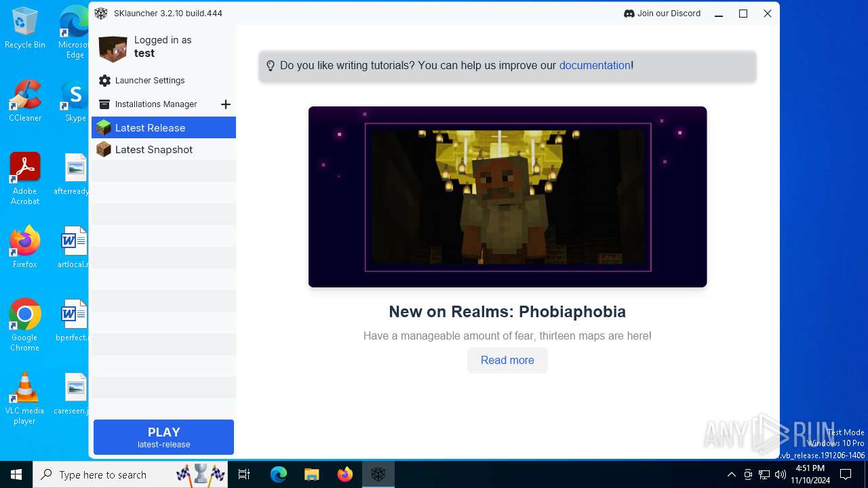868x488 pixels.
Task: Click the dirt block icon for Latest Snapshot
Action: pyautogui.click(x=103, y=149)
